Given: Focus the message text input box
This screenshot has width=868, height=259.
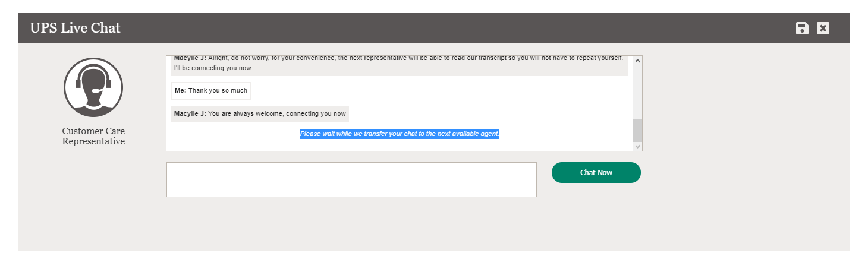Looking at the screenshot, I should tap(351, 179).
